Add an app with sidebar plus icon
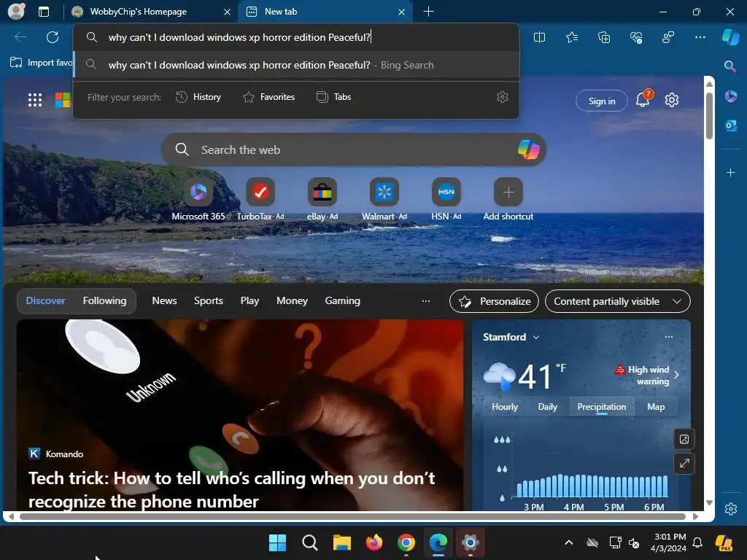The width and height of the screenshot is (747, 560). tap(730, 172)
